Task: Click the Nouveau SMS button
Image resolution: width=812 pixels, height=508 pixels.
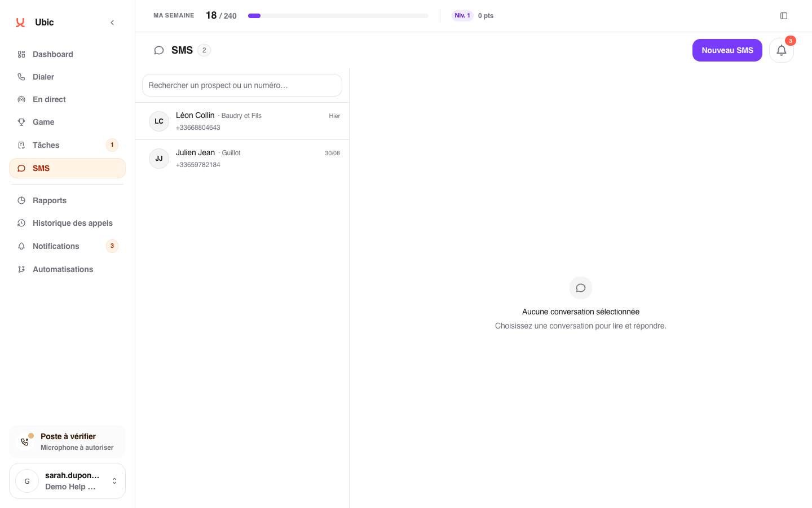Action: pyautogui.click(x=727, y=50)
